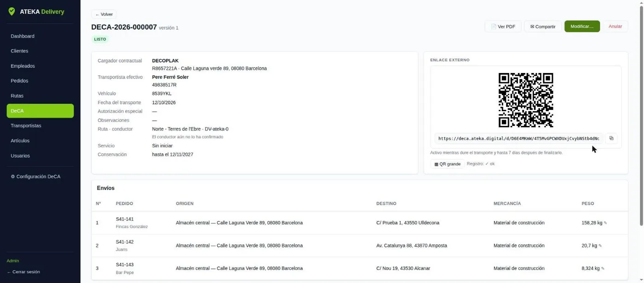The width and height of the screenshot is (644, 283).
Task: Click the carrier name Pere Ferré Soler
Action: click(x=170, y=77)
